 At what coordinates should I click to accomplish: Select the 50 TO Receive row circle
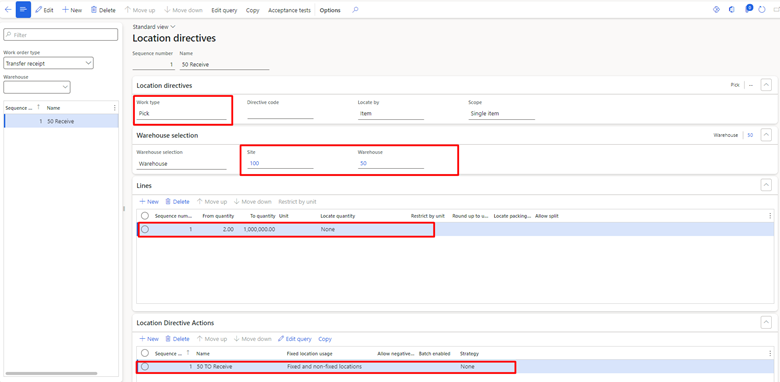(145, 367)
